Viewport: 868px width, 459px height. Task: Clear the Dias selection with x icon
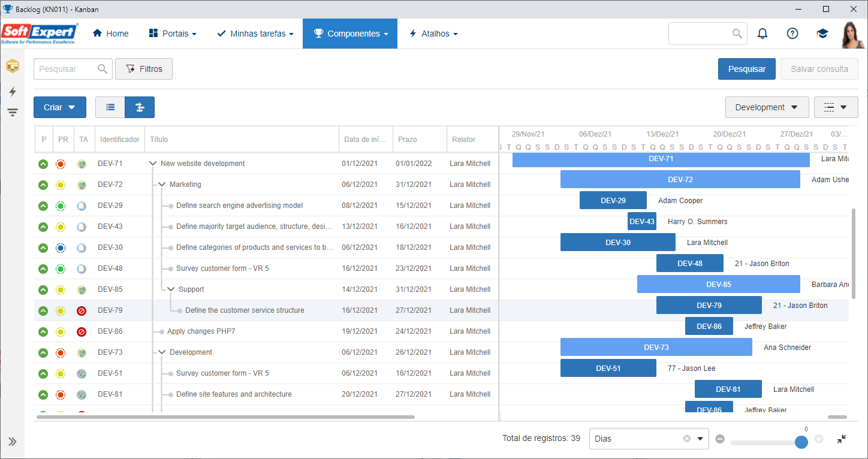pos(687,439)
